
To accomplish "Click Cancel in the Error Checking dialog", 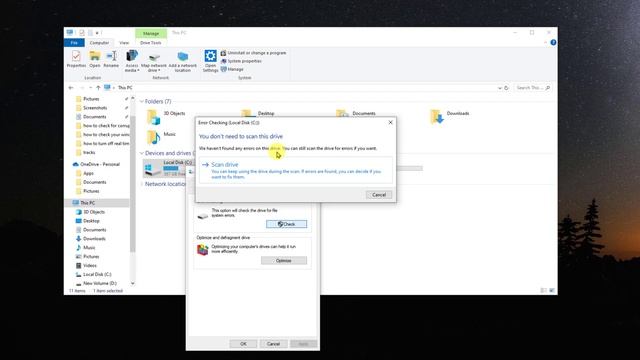I will [x=379, y=195].
